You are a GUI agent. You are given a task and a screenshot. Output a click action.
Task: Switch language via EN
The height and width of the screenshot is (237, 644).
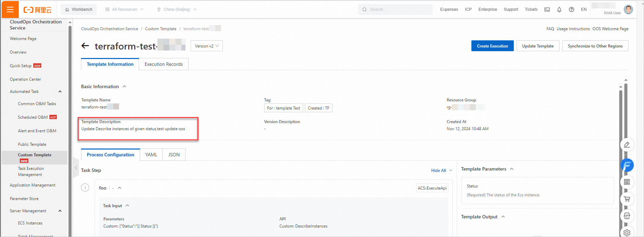click(x=584, y=9)
